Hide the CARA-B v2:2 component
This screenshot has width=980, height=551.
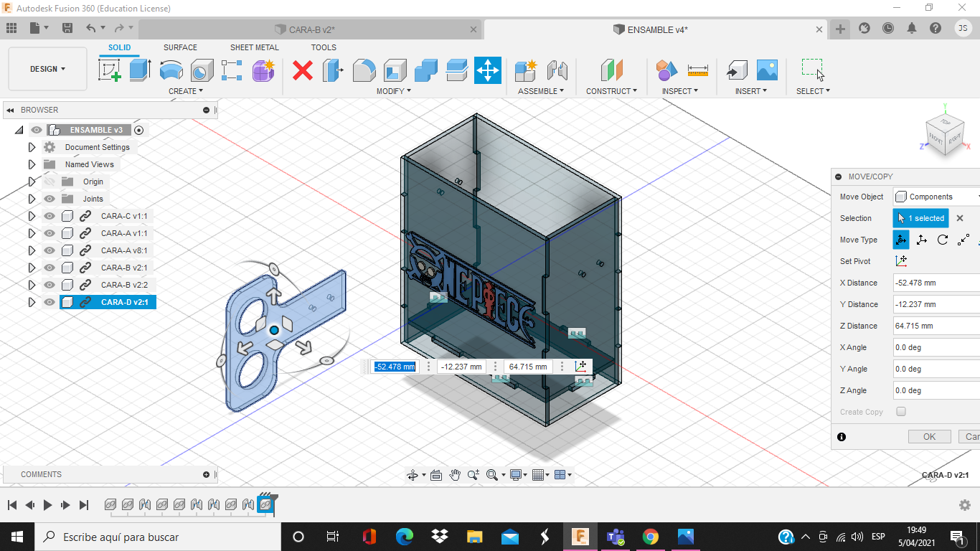tap(50, 285)
